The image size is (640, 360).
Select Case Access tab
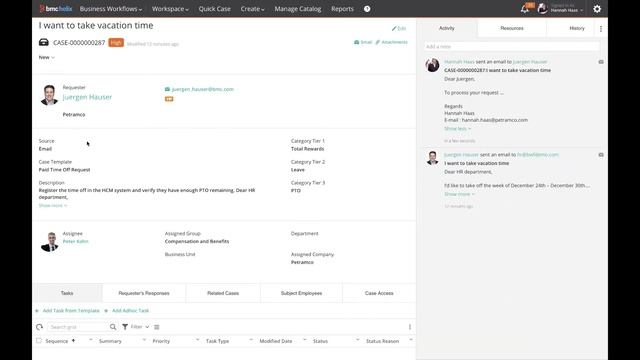pos(379,293)
